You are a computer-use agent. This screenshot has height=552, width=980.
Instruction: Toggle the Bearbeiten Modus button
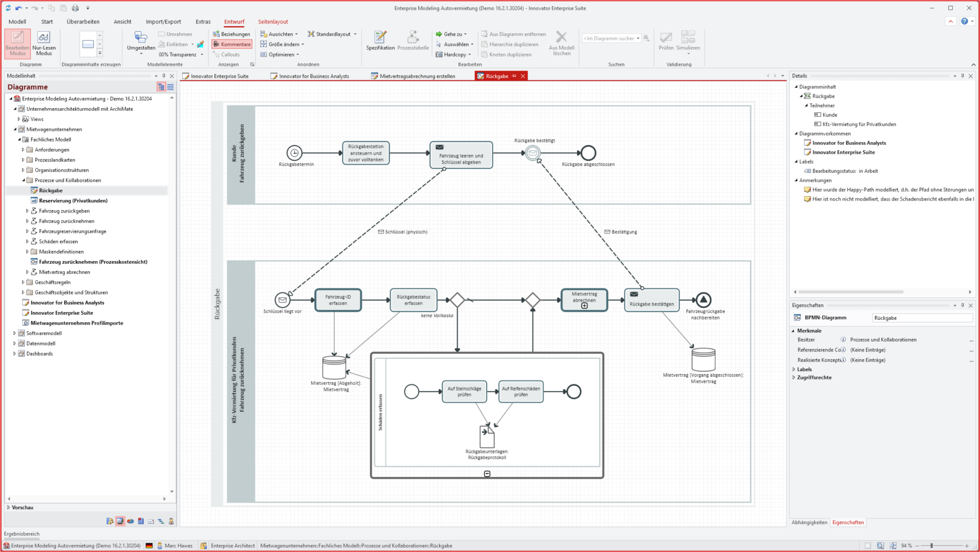[x=18, y=43]
